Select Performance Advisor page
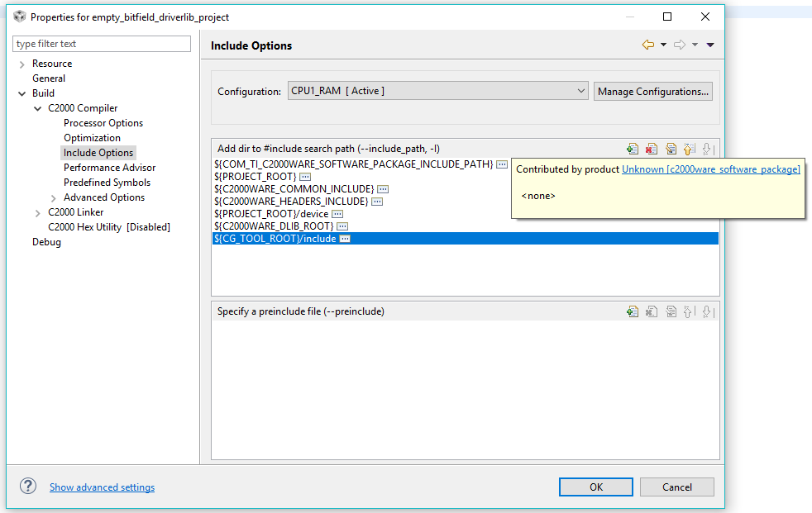Image resolution: width=812 pixels, height=513 pixels. coord(109,168)
